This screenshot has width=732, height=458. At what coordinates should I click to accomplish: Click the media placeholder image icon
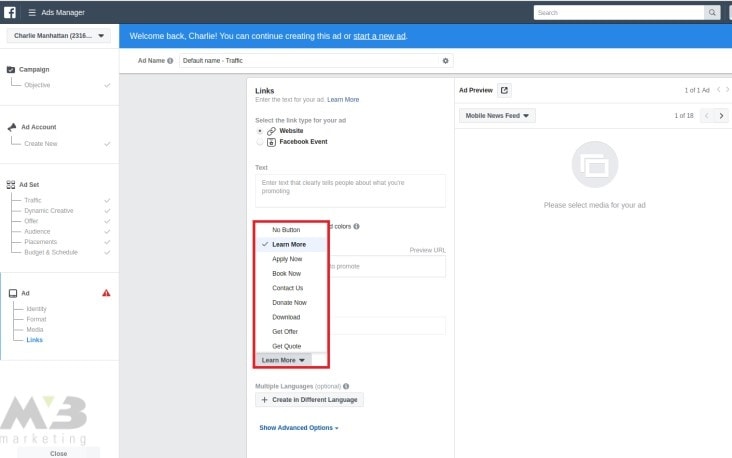click(x=595, y=164)
